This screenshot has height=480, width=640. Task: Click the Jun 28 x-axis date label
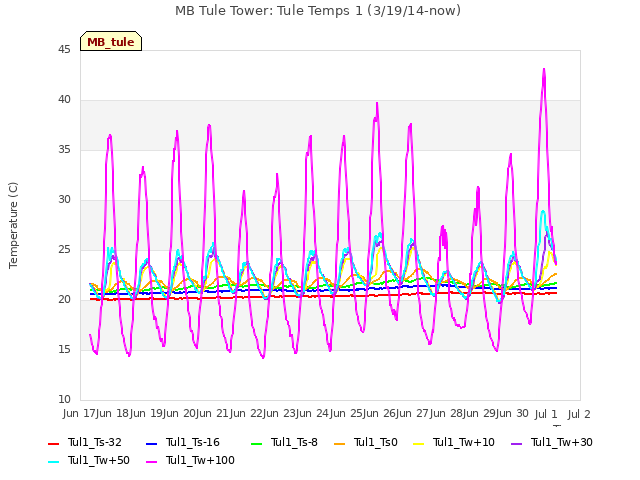tap(445, 414)
